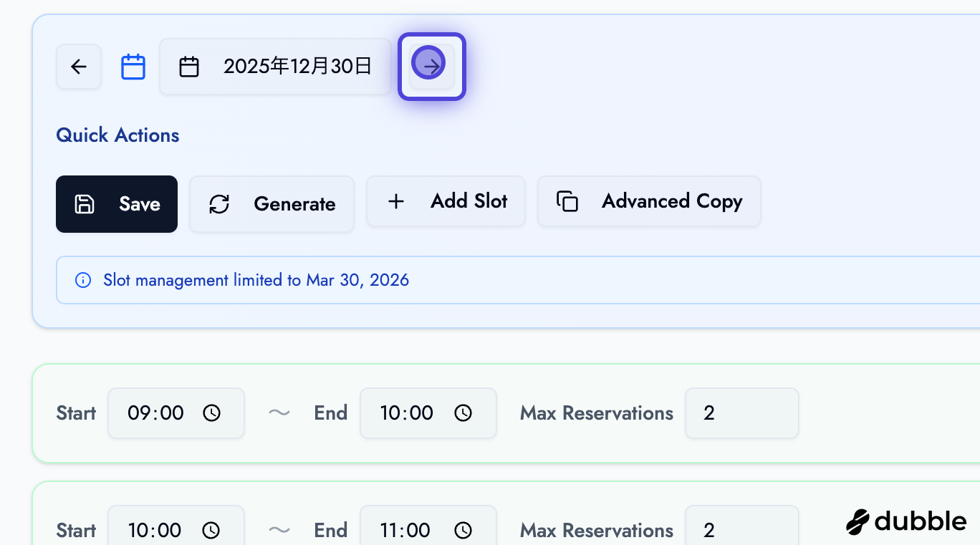The width and height of the screenshot is (980, 545).
Task: Select second slot's 10:00 start time input
Action: 155,531
